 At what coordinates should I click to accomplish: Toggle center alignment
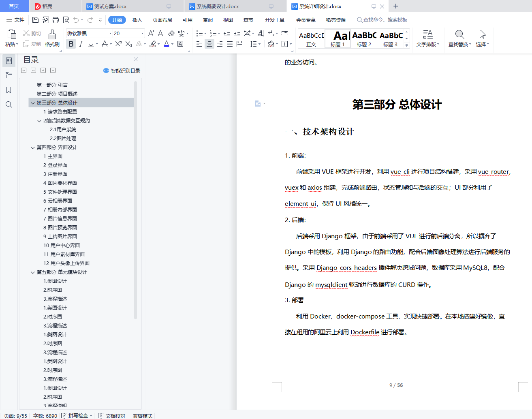tap(209, 44)
